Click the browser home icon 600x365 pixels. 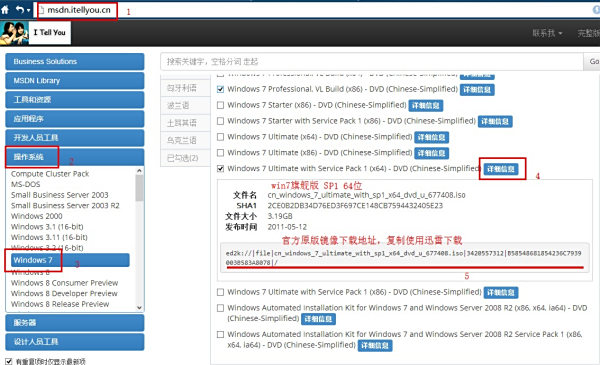pyautogui.click(x=5, y=10)
